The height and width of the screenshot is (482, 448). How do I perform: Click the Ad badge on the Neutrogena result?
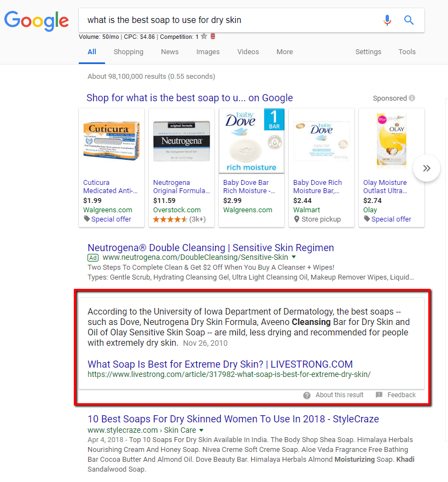(x=93, y=258)
